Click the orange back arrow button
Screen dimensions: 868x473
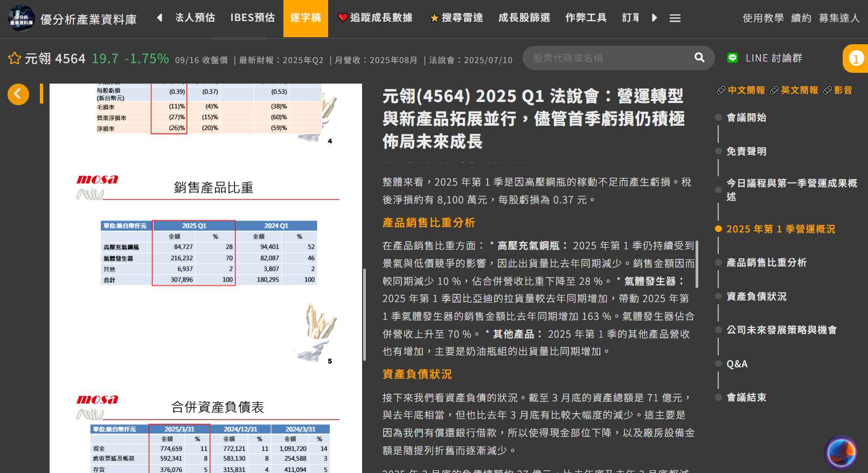tap(18, 94)
